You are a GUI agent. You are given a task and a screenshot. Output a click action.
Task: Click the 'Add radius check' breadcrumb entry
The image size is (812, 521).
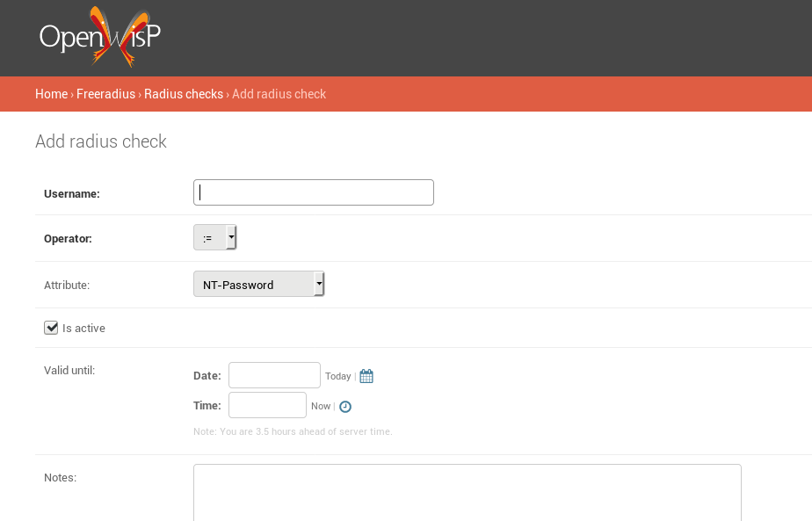tap(279, 94)
